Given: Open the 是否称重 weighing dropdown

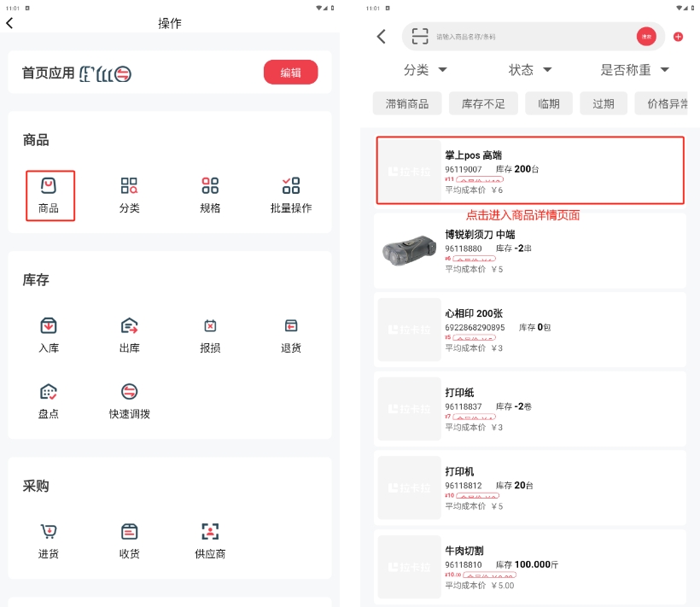Looking at the screenshot, I should coord(634,70).
